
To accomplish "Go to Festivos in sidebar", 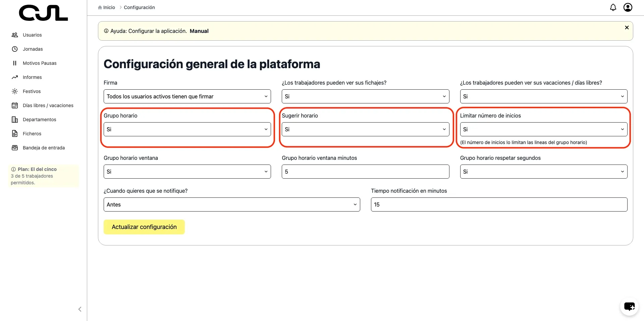I will pos(32,91).
